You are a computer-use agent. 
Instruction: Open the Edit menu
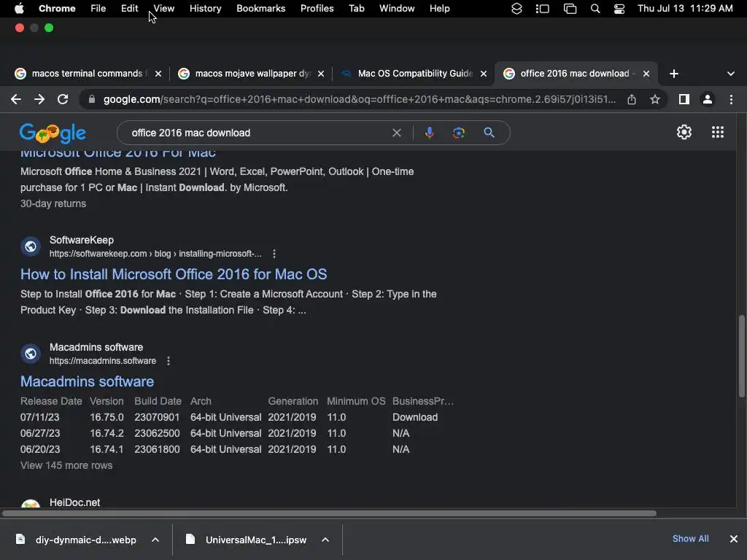[x=129, y=9]
